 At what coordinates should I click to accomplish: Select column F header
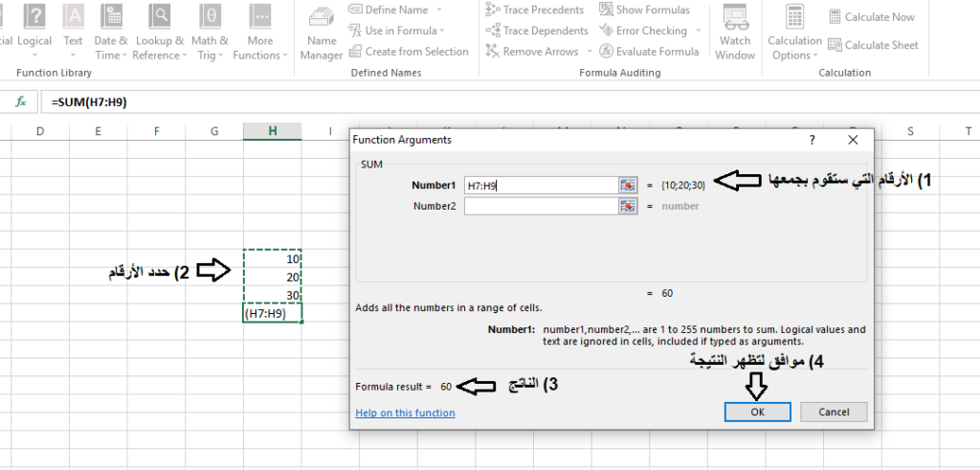tap(156, 130)
